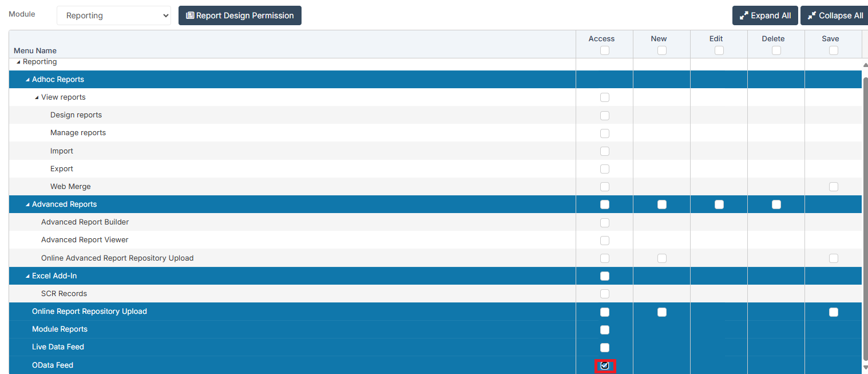Select the Advanced Report Builder label
The image size is (868, 374).
pyautogui.click(x=85, y=222)
